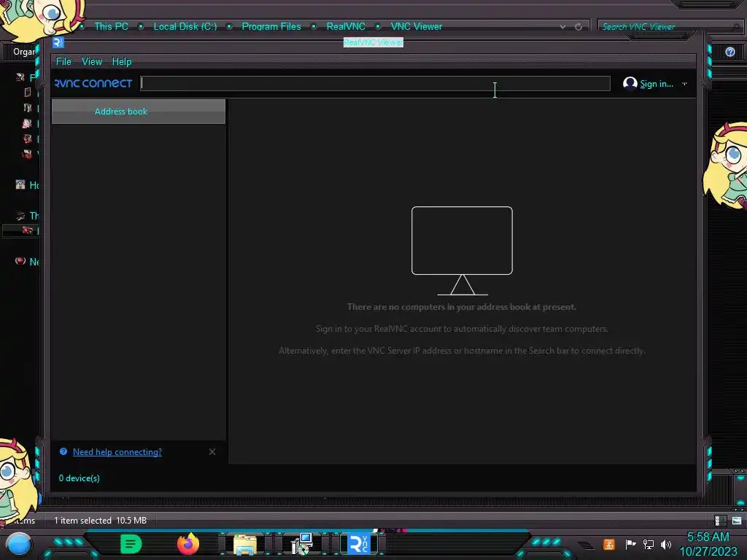
Task: Expand the Explorer address bar history dropdown
Action: click(562, 27)
